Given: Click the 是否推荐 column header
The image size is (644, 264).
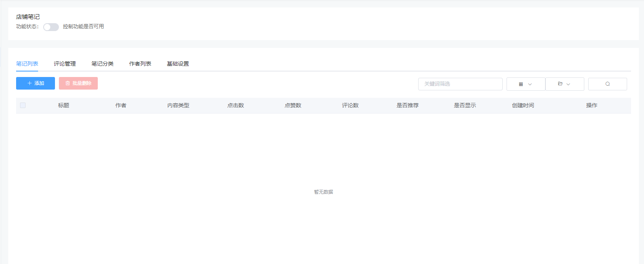Looking at the screenshot, I should click(x=408, y=105).
